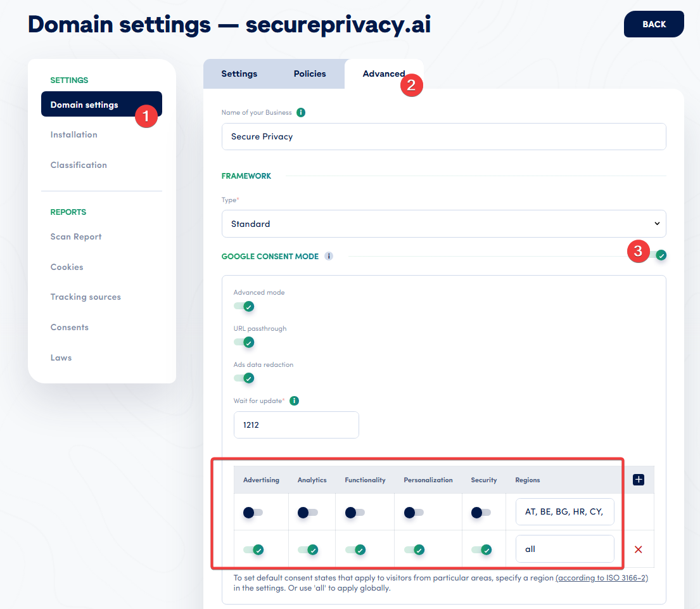This screenshot has height=609, width=700.
Task: Open the Cookies report section
Action: (x=67, y=267)
